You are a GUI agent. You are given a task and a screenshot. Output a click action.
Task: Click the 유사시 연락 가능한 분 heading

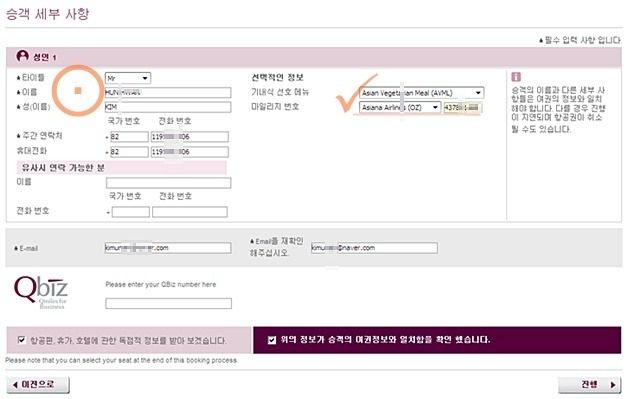point(63,168)
